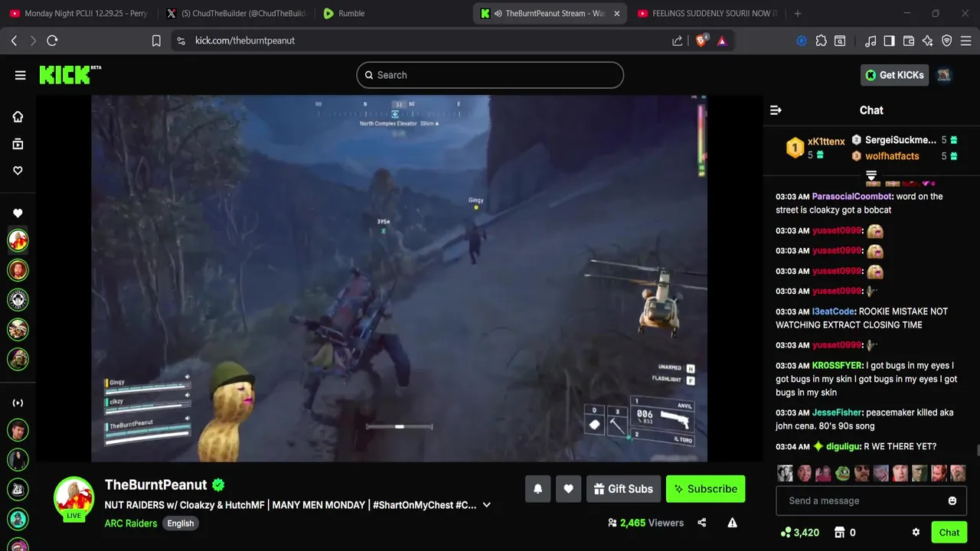980x551 pixels.
Task: Open emoji picker in message box
Action: 952,500
